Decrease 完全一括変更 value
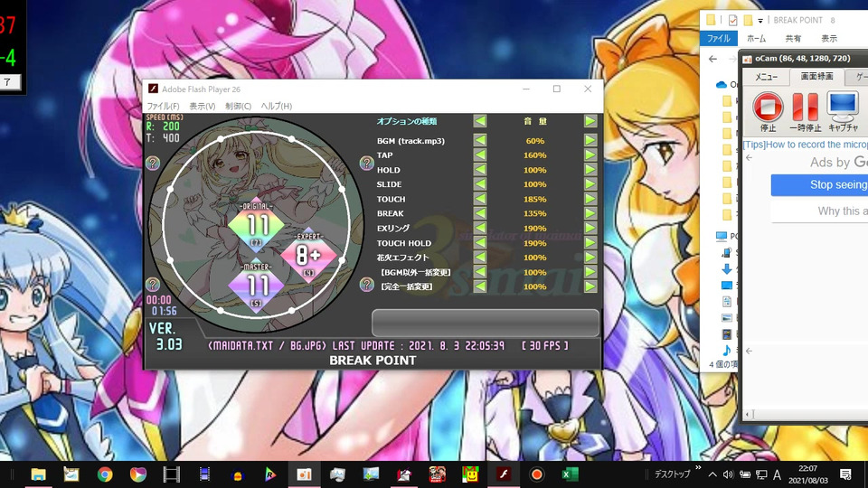The image size is (868, 488). (x=480, y=286)
